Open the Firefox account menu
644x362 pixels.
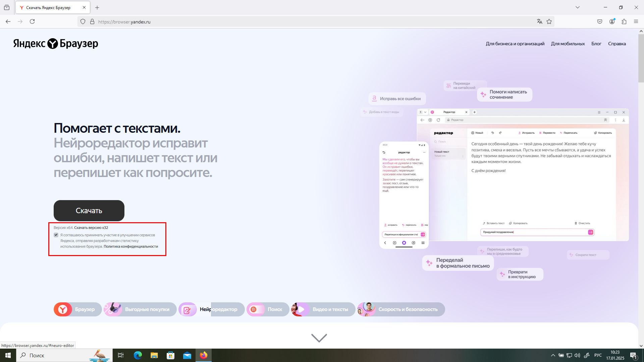[612, 21]
